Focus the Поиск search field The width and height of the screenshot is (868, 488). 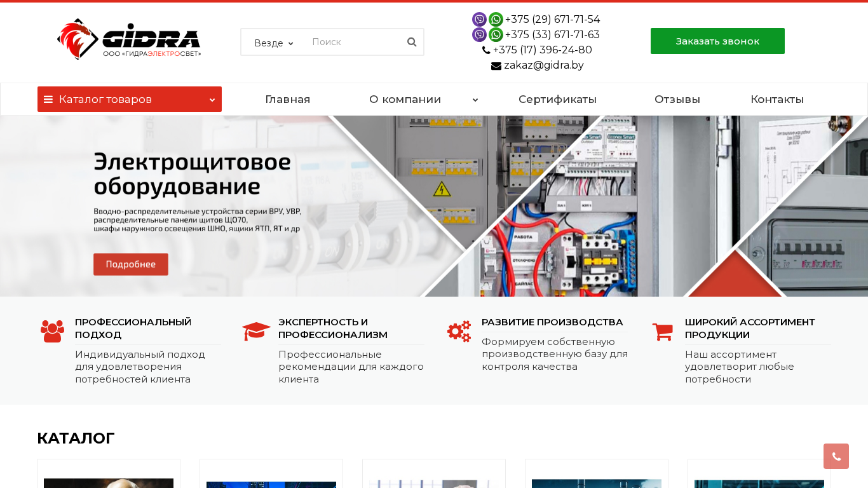click(x=355, y=42)
